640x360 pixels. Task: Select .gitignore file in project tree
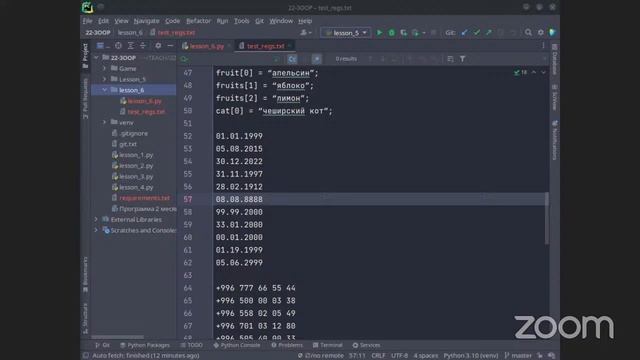click(x=134, y=133)
